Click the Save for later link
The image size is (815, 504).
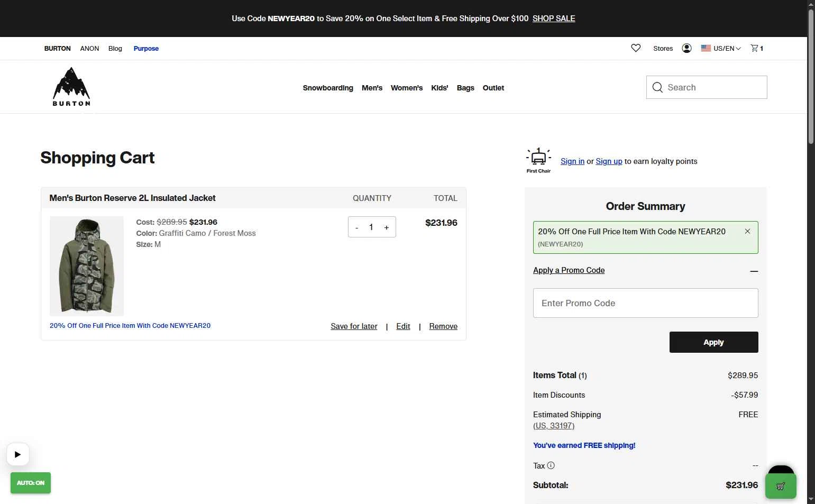354,326
